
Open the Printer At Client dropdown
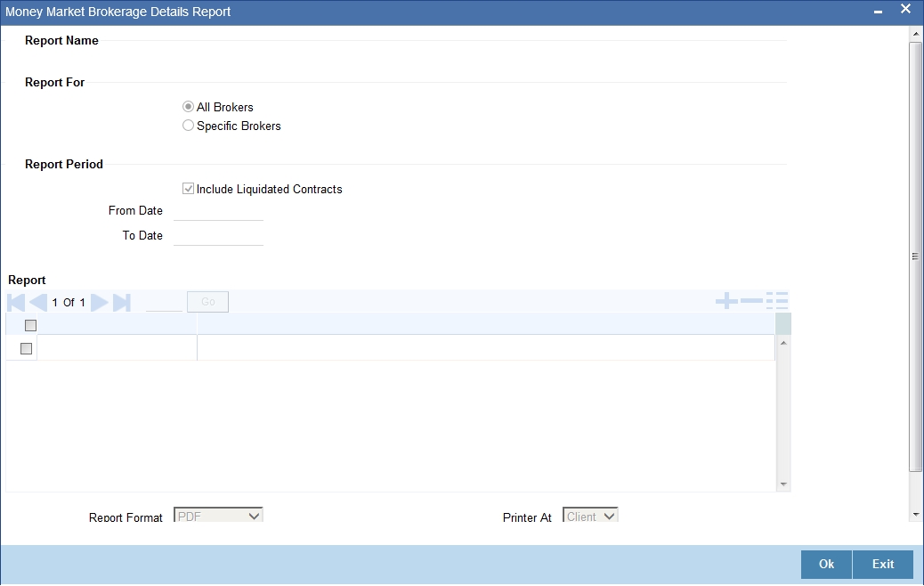coord(590,515)
